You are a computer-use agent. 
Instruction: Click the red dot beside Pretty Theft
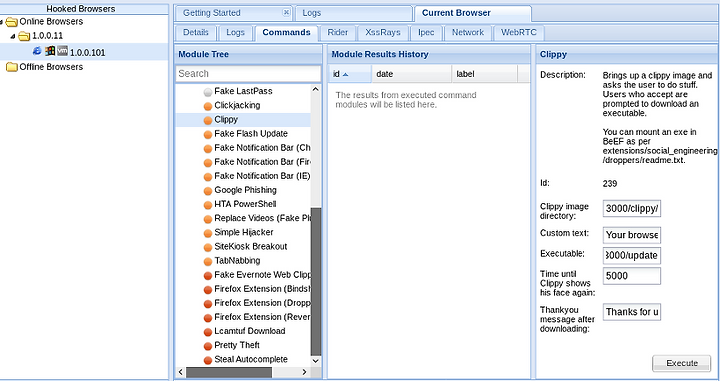[x=208, y=346]
